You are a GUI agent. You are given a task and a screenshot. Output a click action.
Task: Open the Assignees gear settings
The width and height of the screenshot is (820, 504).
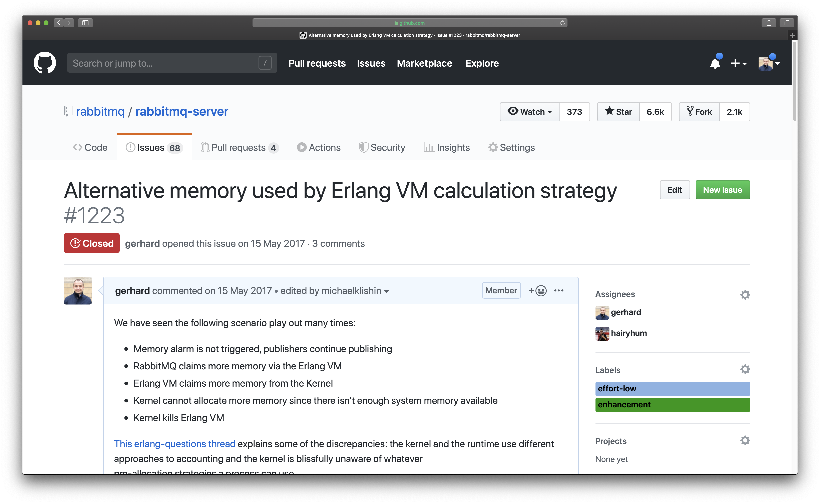click(x=745, y=295)
